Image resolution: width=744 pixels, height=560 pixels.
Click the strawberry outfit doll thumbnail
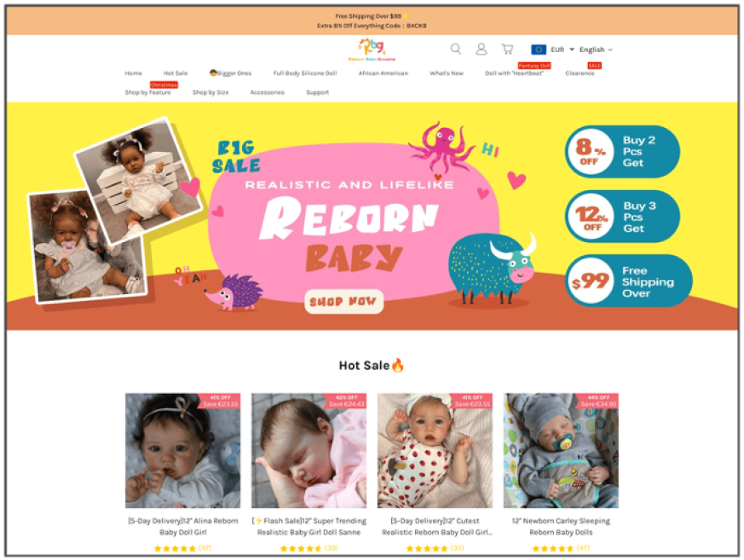(x=435, y=450)
